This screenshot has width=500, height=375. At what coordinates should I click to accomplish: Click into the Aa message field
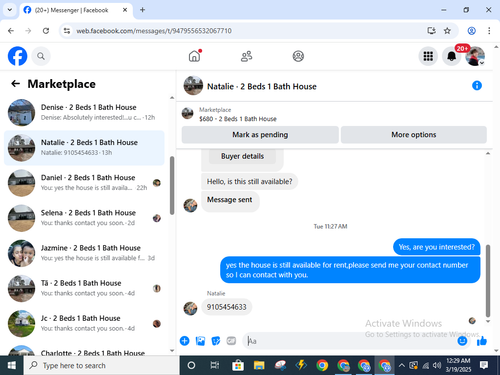[x=350, y=341]
